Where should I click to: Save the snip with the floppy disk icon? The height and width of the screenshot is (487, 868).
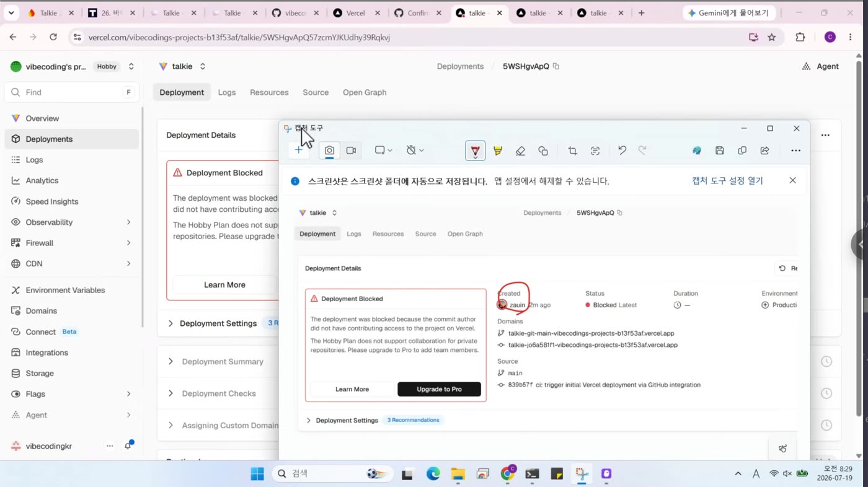point(719,151)
